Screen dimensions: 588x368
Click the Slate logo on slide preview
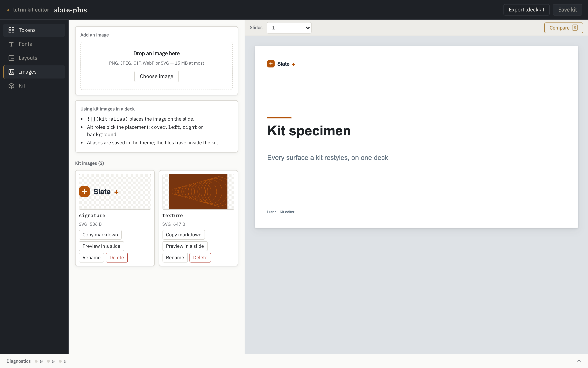coord(281,64)
